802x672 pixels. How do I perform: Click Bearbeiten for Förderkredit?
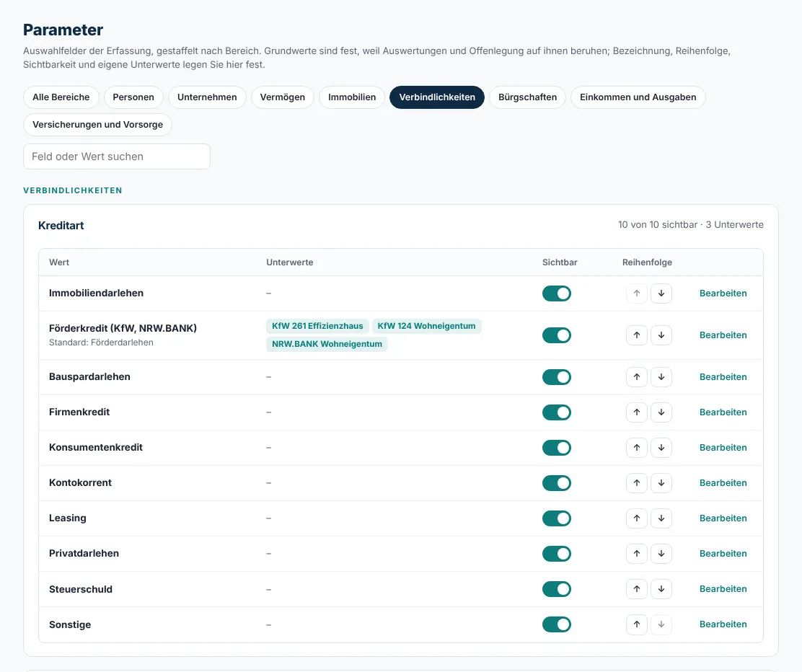[x=723, y=335]
